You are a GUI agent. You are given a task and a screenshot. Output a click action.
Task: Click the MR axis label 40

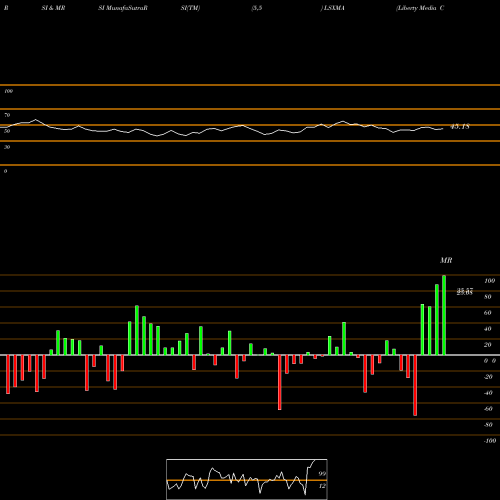coord(488,329)
